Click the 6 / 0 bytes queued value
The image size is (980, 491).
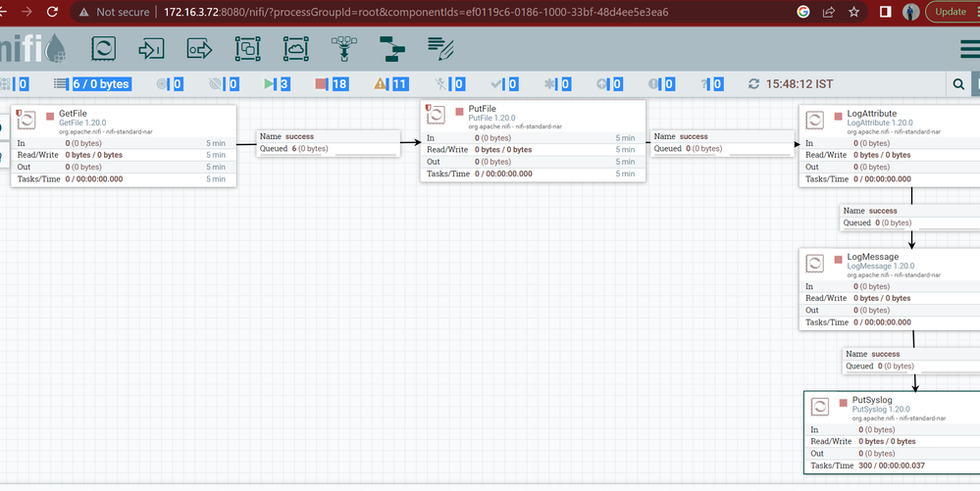click(101, 83)
